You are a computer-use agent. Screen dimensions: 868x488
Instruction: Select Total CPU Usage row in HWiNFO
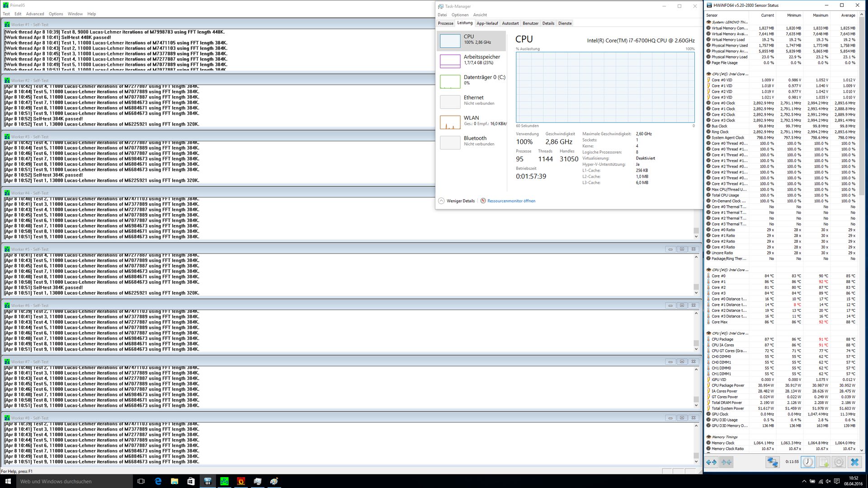(781, 195)
